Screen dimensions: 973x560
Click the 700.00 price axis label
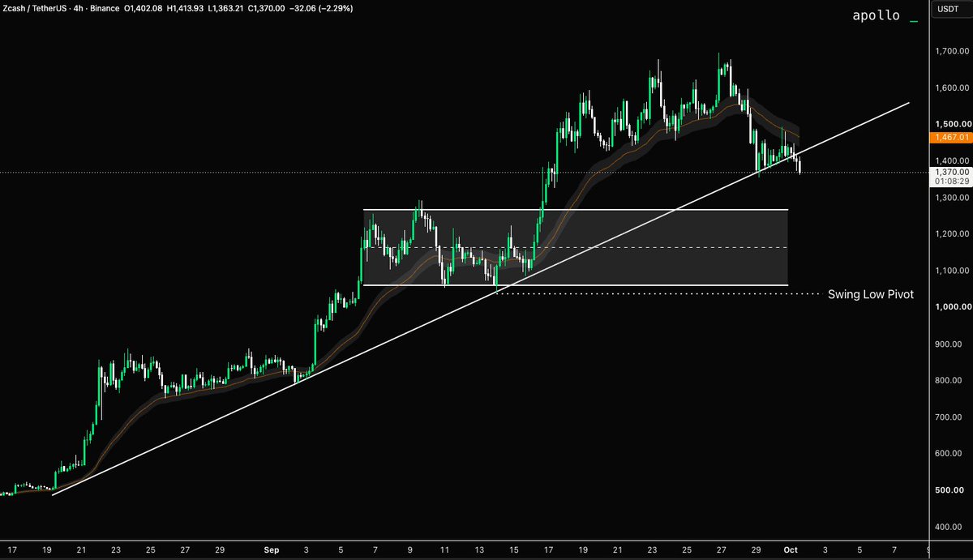tap(949, 417)
